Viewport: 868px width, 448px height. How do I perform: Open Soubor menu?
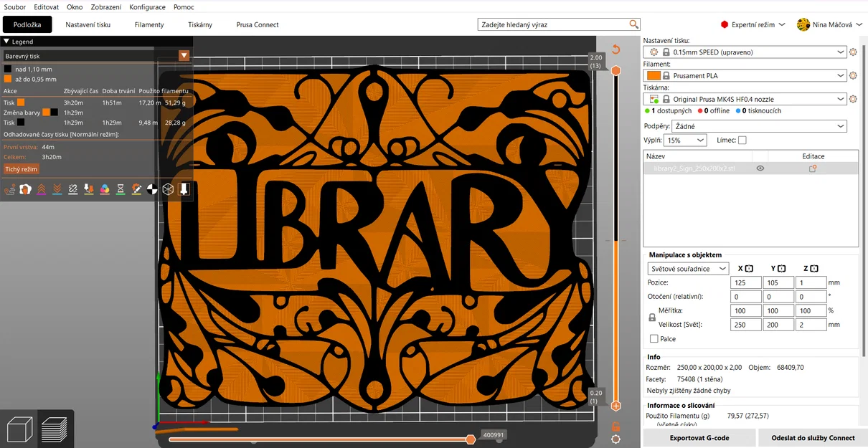tap(14, 6)
